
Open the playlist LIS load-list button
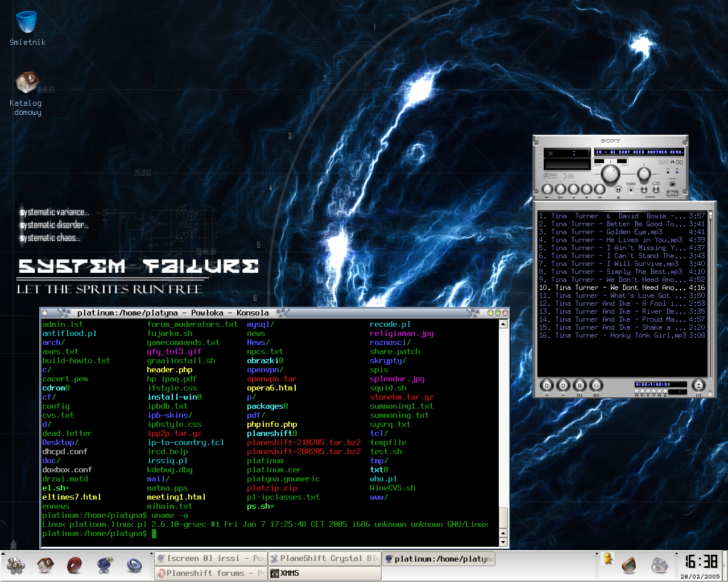click(698, 385)
